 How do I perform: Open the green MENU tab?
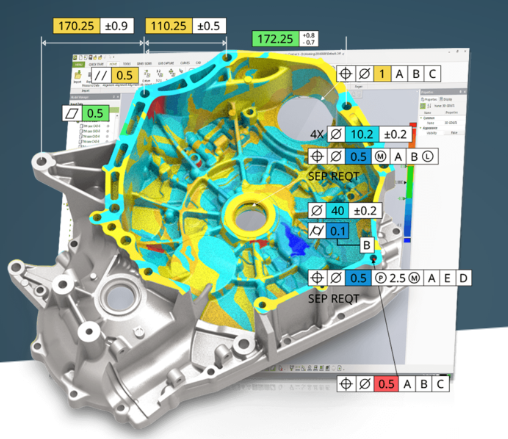click(79, 64)
